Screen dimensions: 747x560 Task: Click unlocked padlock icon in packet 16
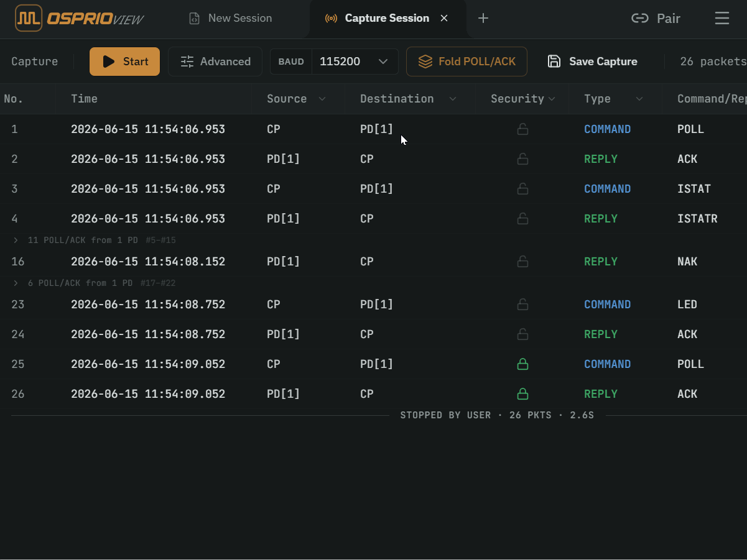(x=523, y=262)
